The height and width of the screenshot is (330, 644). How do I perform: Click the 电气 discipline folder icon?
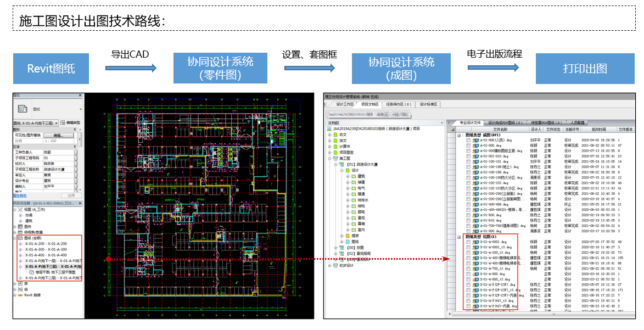point(354,188)
